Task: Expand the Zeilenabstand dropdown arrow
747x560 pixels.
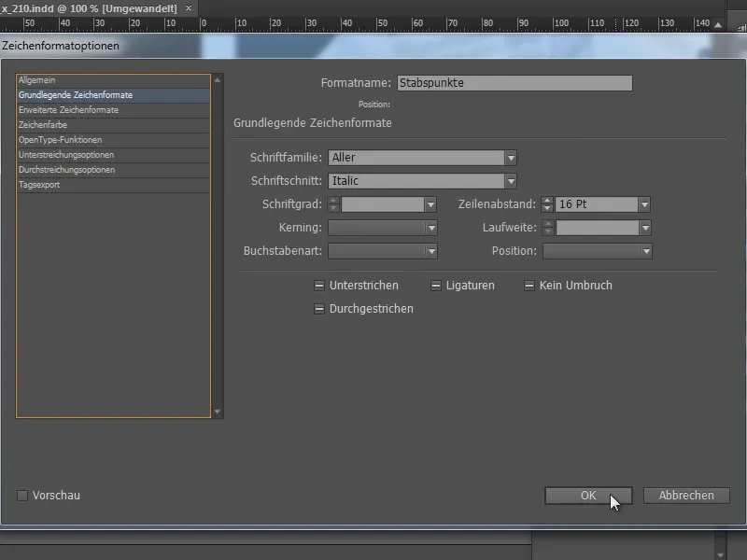Action: (x=644, y=204)
